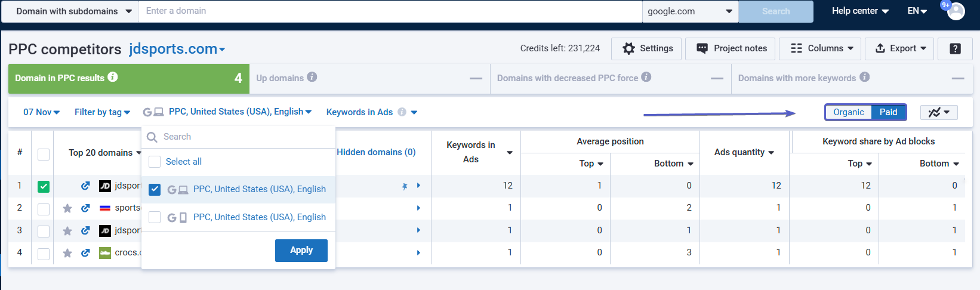This screenshot has height=290, width=980.
Task: Expand row 1 arrow chevron
Action: [418, 186]
